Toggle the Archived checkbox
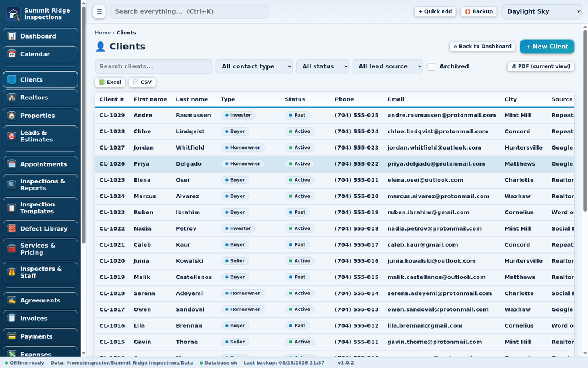This screenshot has height=368, width=588. pyautogui.click(x=432, y=67)
